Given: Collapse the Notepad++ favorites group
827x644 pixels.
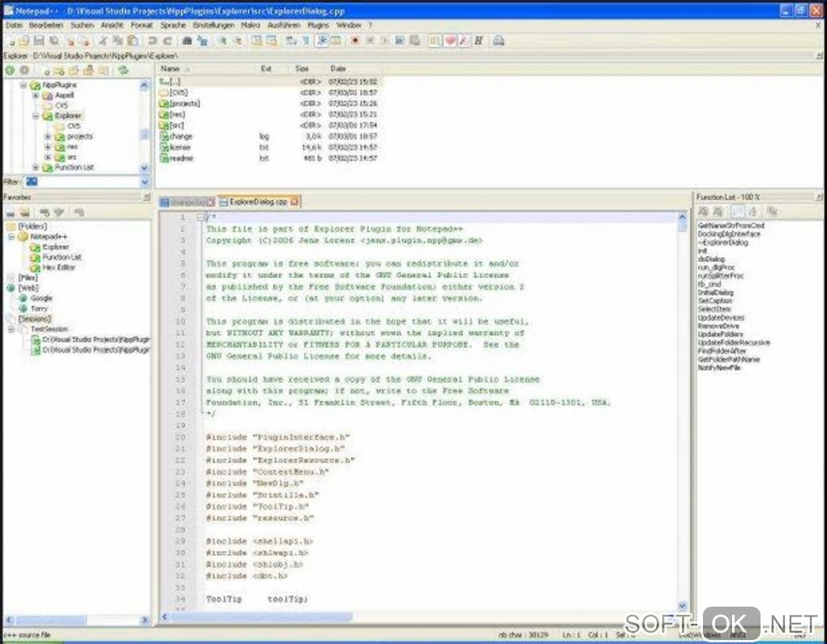Looking at the screenshot, I should pos(11,237).
